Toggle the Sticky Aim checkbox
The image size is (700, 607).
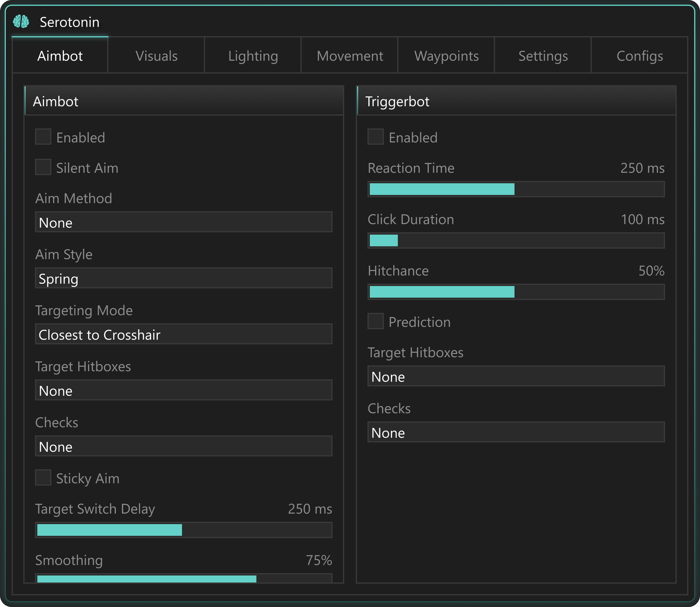43,478
